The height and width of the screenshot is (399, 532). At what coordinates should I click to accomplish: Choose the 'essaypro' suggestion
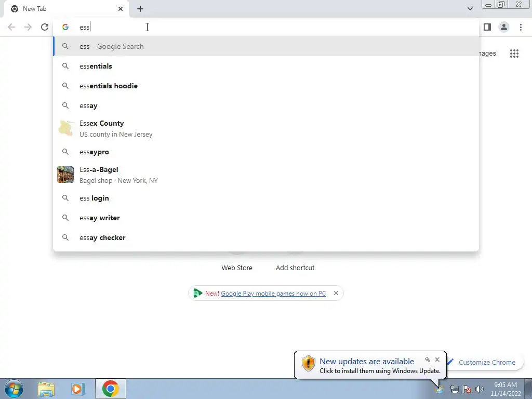click(x=266, y=152)
